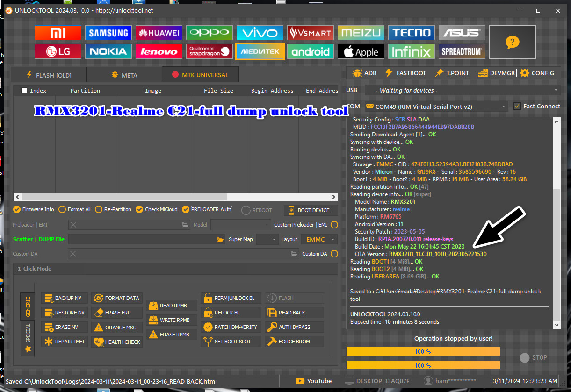This screenshot has width=571, height=392.
Task: Browse folder for Custom DA file
Action: tap(294, 254)
